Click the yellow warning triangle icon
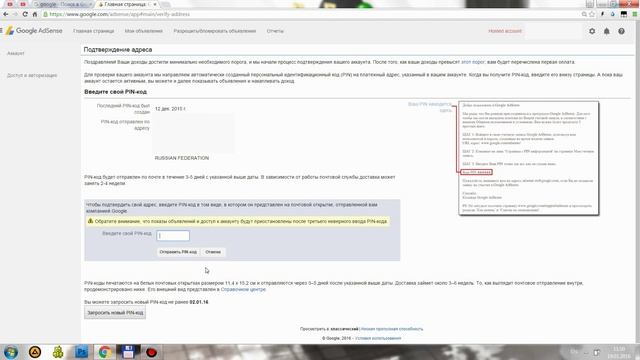This screenshot has height=360, width=640. click(91, 221)
